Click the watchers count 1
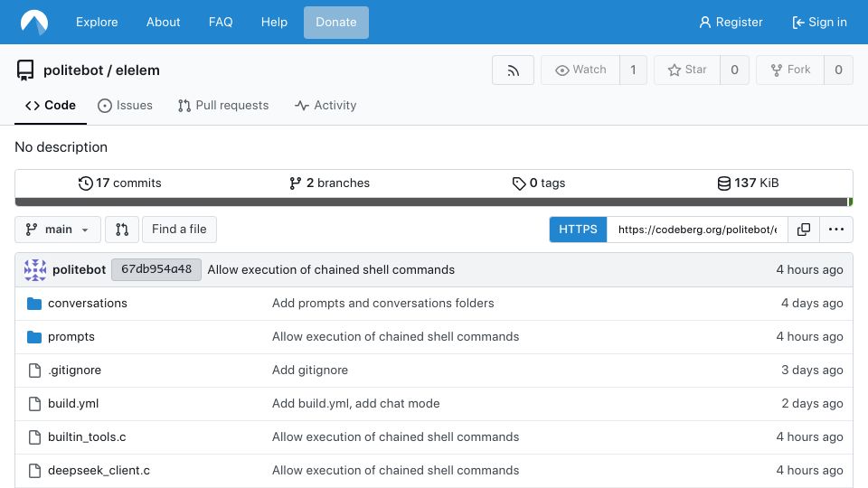 [633, 70]
